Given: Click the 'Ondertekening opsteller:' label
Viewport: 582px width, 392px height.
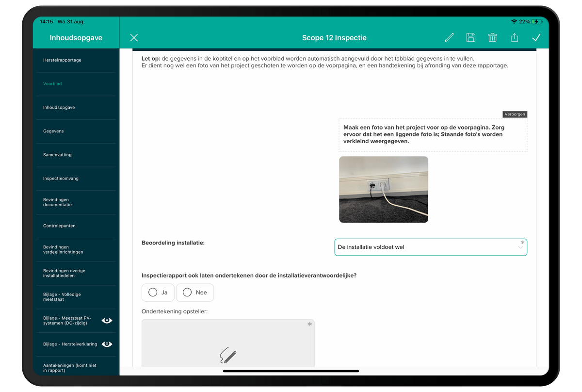Looking at the screenshot, I should click(175, 311).
